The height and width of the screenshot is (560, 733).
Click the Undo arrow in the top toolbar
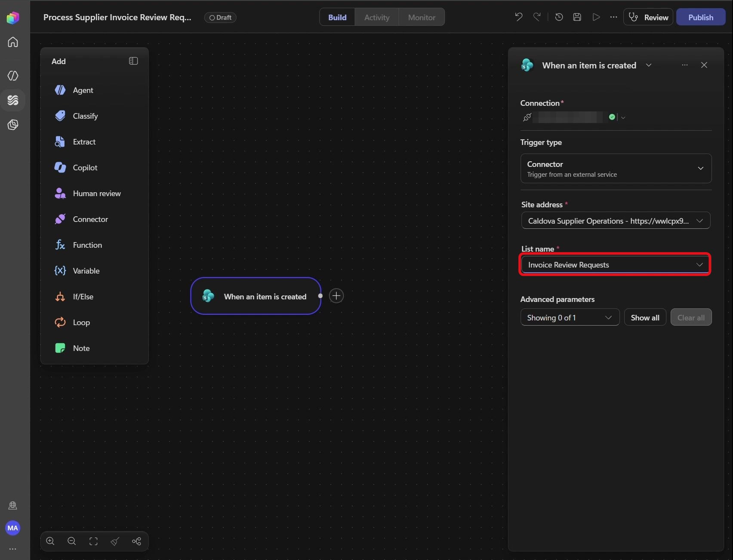519,17
